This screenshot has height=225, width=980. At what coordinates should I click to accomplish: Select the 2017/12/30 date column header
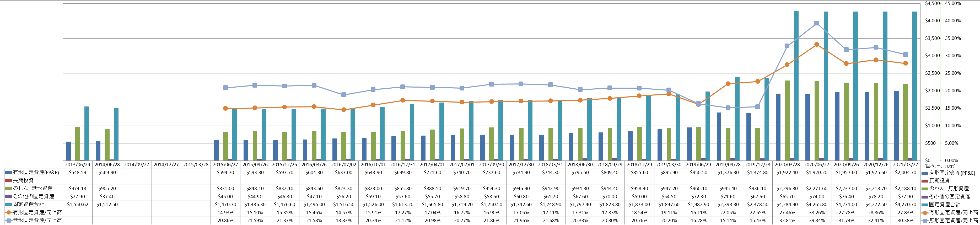pyautogui.click(x=521, y=164)
